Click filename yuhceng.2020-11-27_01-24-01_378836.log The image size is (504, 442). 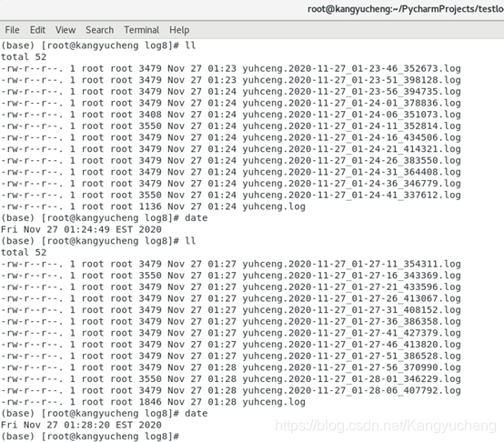(x=351, y=103)
